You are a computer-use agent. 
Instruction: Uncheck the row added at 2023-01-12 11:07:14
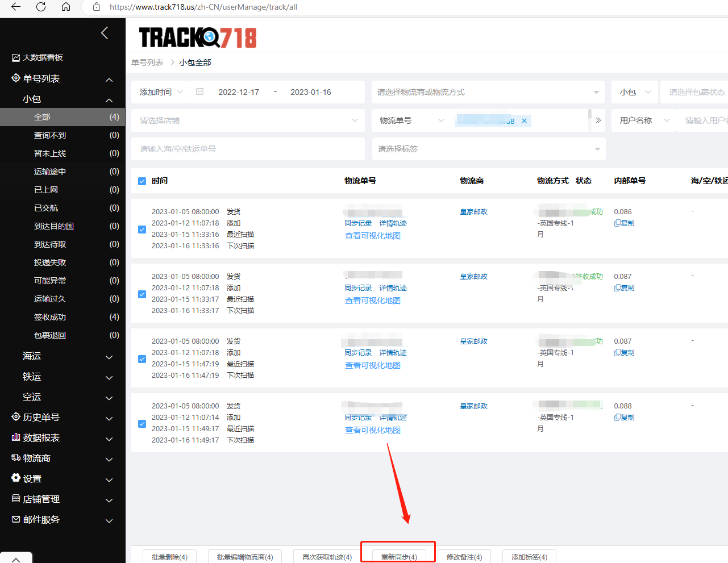tap(142, 424)
